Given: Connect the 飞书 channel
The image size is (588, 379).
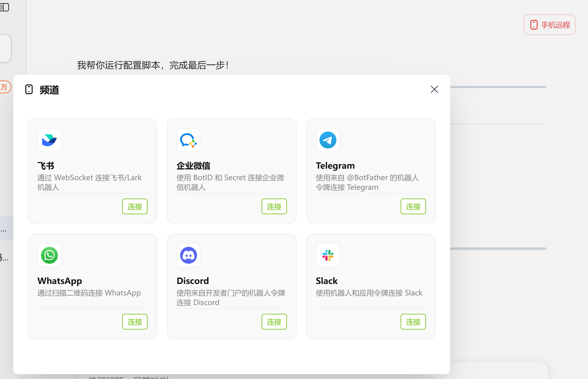Looking at the screenshot, I should pyautogui.click(x=135, y=206).
